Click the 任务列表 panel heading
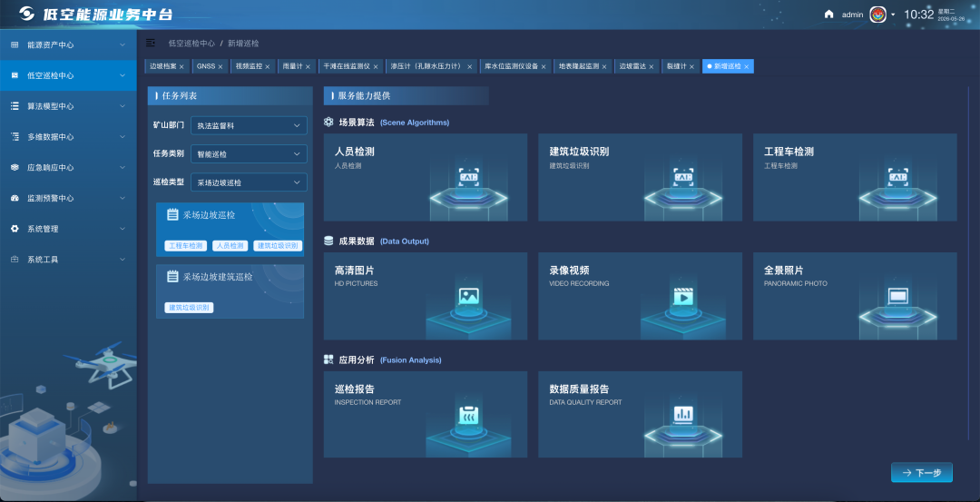Viewport: 980px width, 502px height. tap(180, 95)
